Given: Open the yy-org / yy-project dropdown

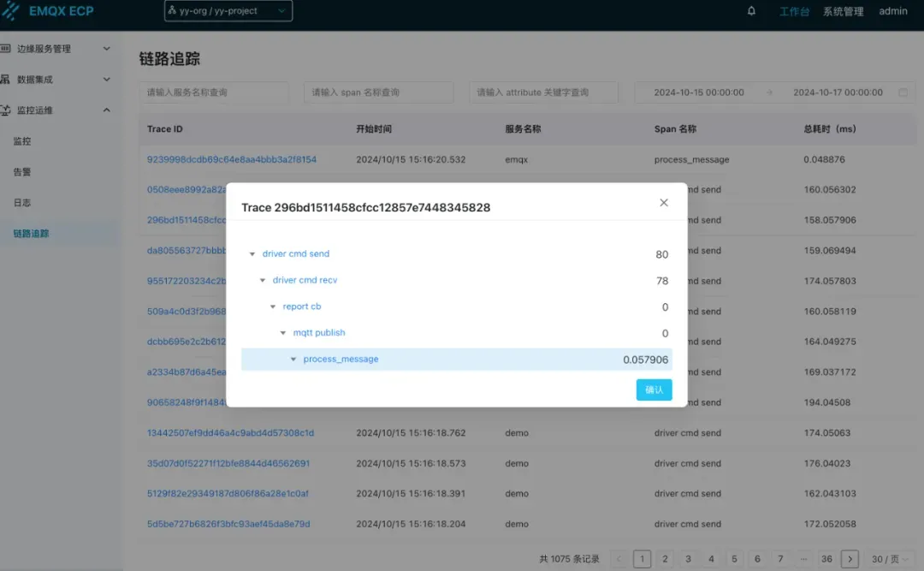Looking at the screenshot, I should coord(228,11).
